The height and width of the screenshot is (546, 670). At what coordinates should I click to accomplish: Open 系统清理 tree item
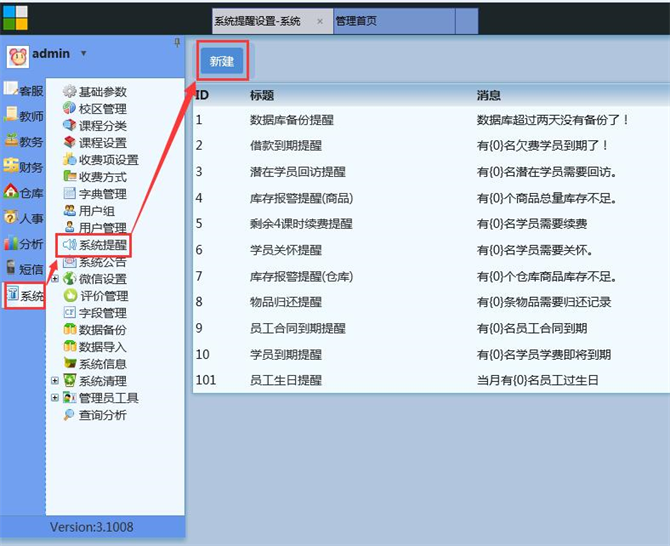click(x=94, y=381)
